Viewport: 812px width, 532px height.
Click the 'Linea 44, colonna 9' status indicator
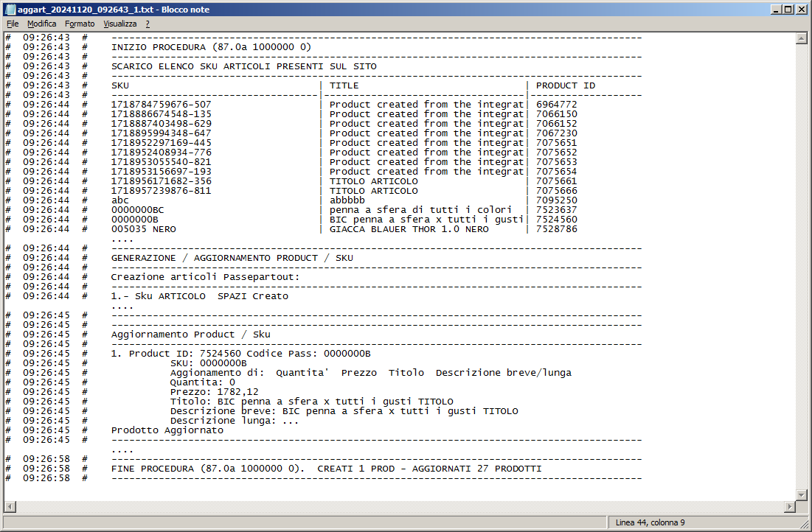[x=650, y=522]
